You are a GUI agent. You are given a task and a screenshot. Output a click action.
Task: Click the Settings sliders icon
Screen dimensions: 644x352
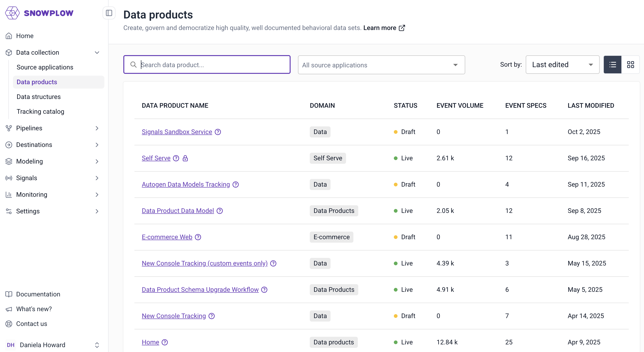point(9,211)
